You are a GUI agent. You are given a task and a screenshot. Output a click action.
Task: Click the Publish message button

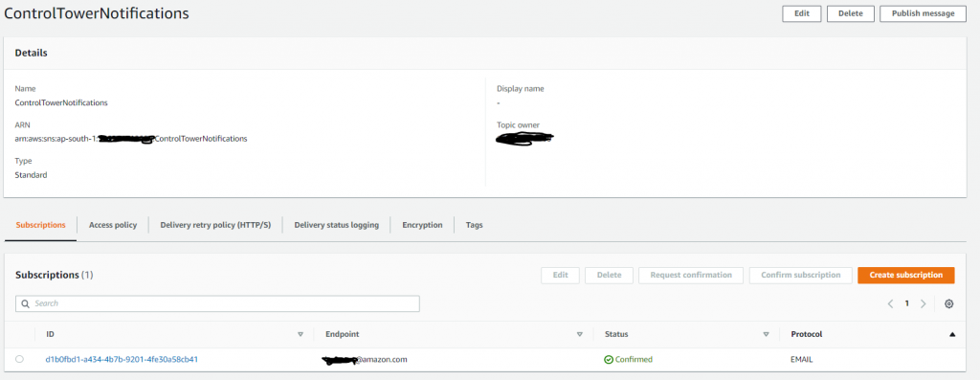click(924, 13)
